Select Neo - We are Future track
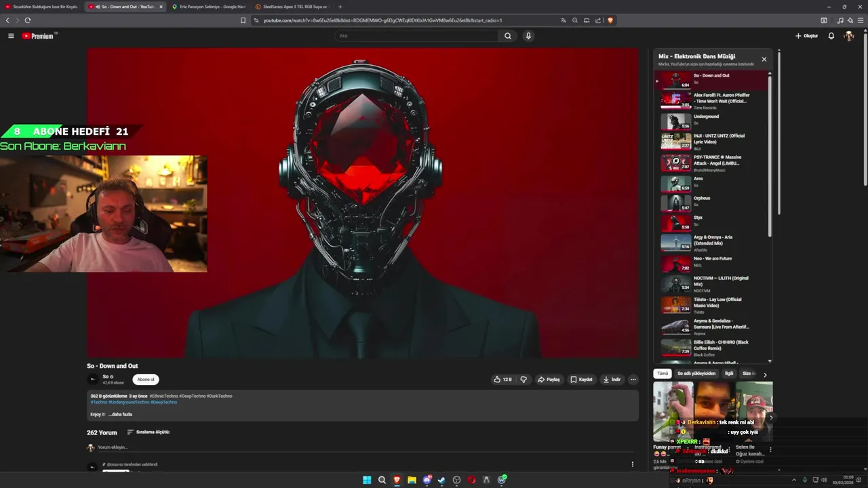The image size is (868, 488). click(712, 263)
